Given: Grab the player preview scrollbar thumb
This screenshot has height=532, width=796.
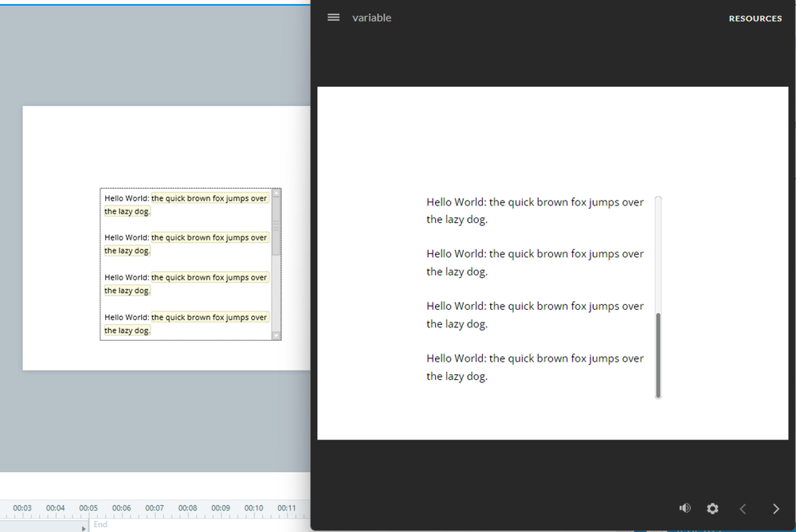Looking at the screenshot, I should click(x=658, y=354).
